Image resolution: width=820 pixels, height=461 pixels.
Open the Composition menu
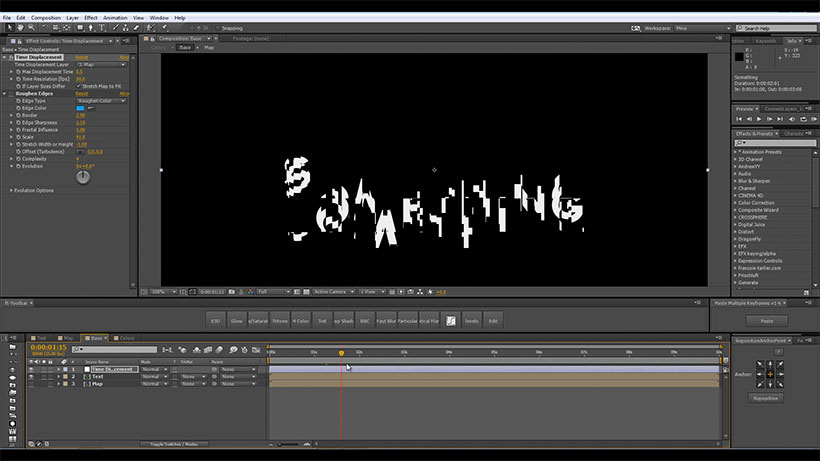click(45, 18)
